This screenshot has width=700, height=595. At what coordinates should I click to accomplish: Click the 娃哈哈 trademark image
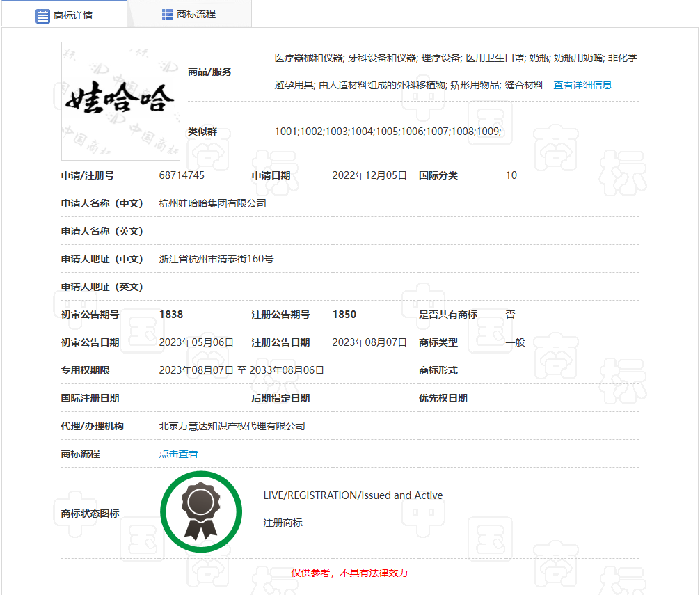(120, 102)
